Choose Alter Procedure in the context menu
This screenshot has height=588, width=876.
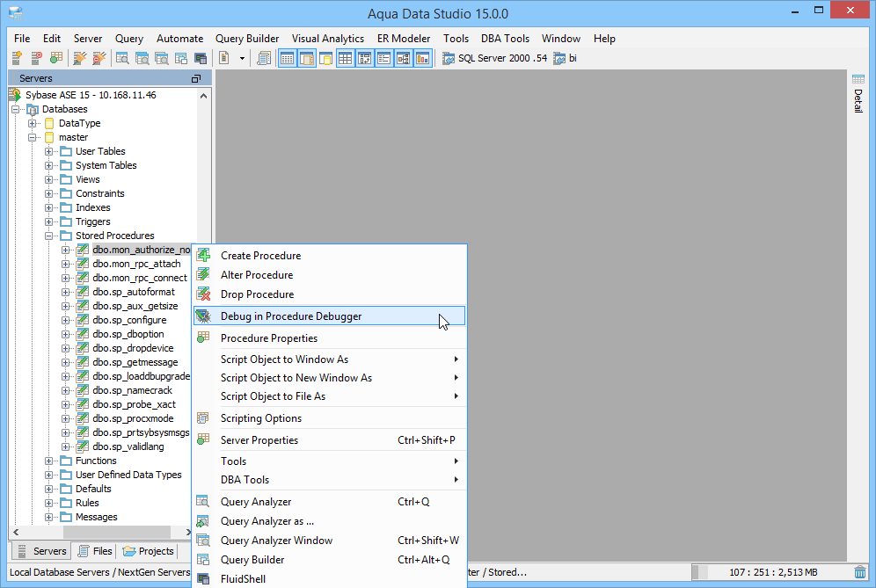(329, 275)
